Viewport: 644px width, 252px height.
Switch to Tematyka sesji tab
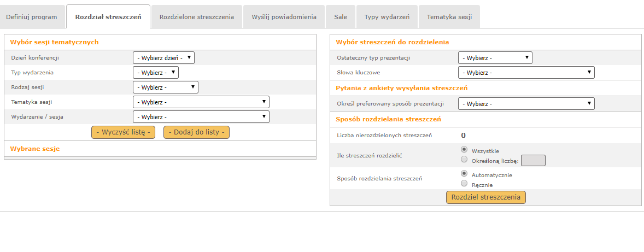click(x=449, y=17)
